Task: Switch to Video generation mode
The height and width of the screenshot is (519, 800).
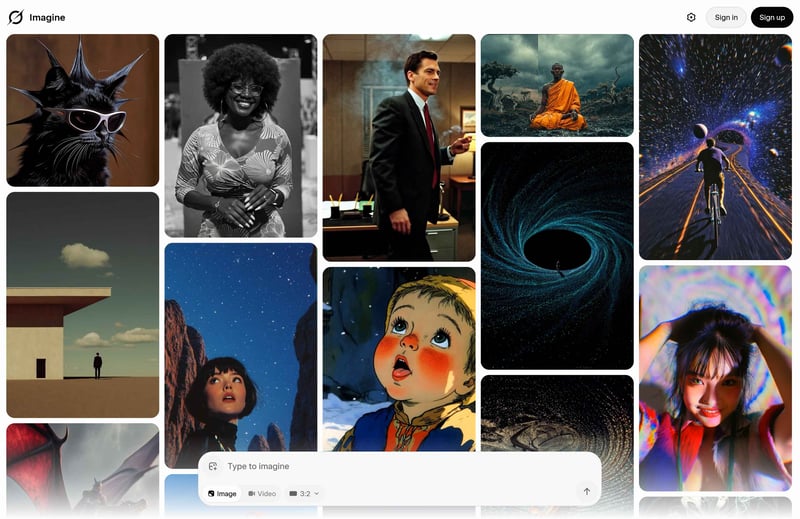Action: 262,493
